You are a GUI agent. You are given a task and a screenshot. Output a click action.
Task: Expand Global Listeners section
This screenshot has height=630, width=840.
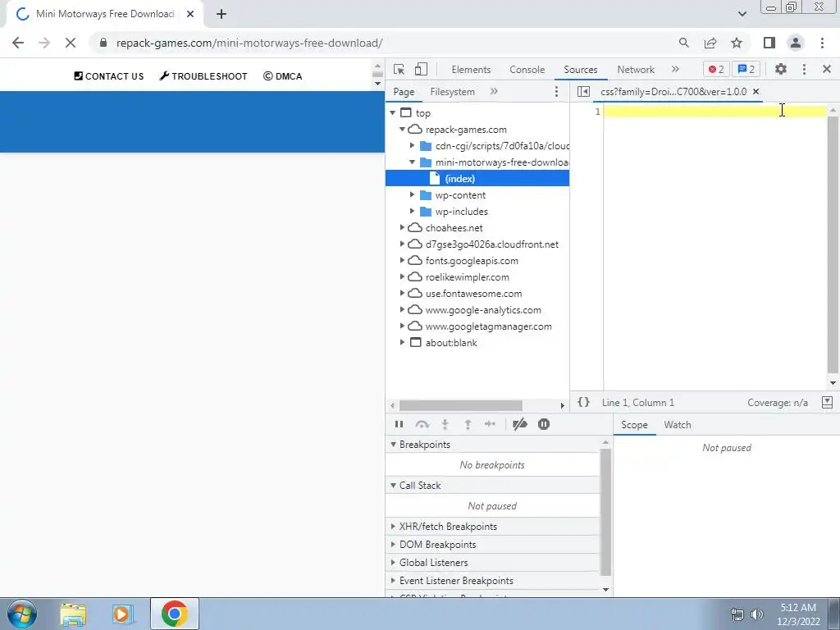pos(492,563)
